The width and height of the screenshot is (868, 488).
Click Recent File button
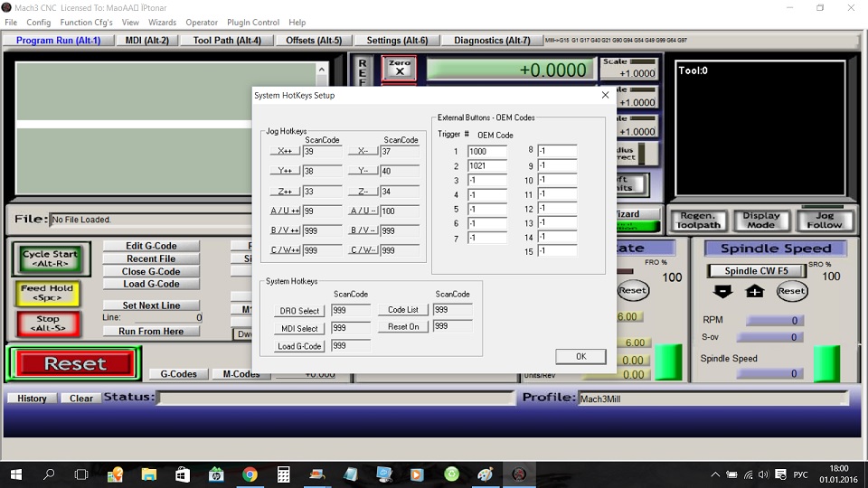pos(151,259)
